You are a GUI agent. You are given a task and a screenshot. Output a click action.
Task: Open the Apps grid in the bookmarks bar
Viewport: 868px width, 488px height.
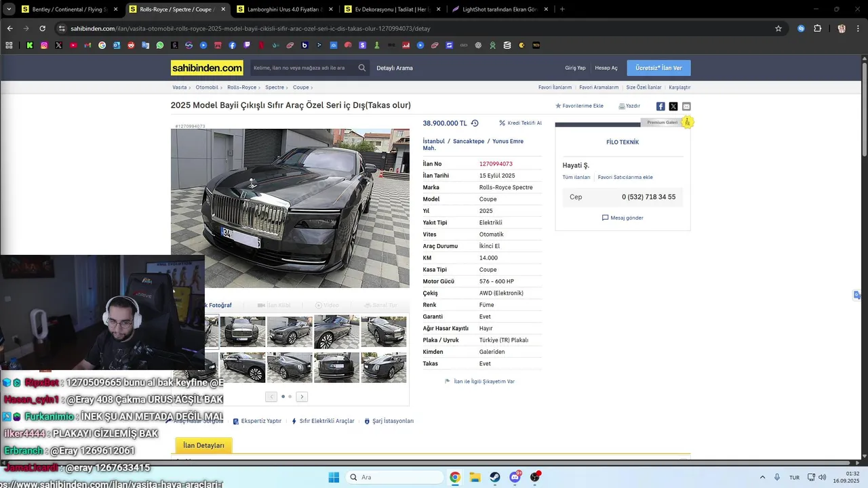click(x=9, y=45)
